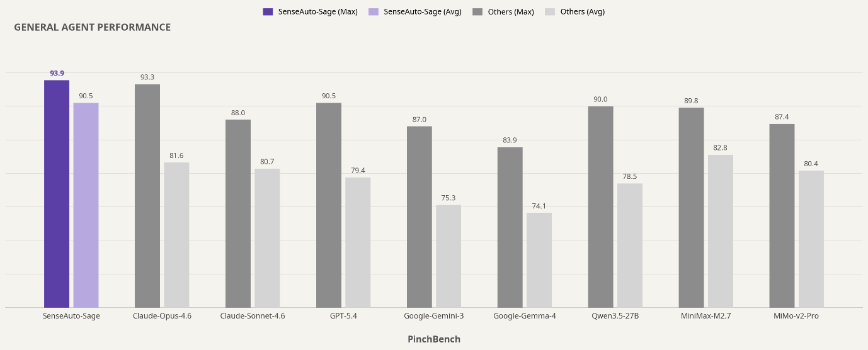
Task: Select the MiniMax-M2.7 max bar at 89.8
Action: [x=691, y=208]
